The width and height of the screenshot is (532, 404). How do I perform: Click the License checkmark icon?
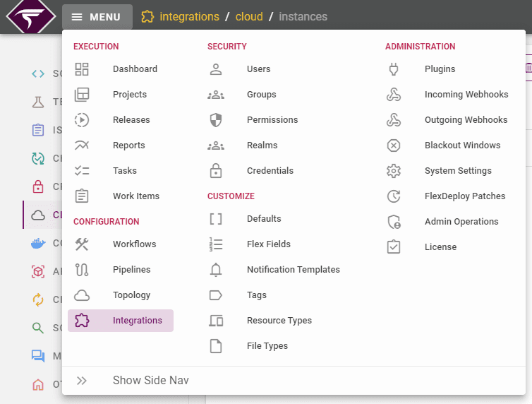point(394,246)
